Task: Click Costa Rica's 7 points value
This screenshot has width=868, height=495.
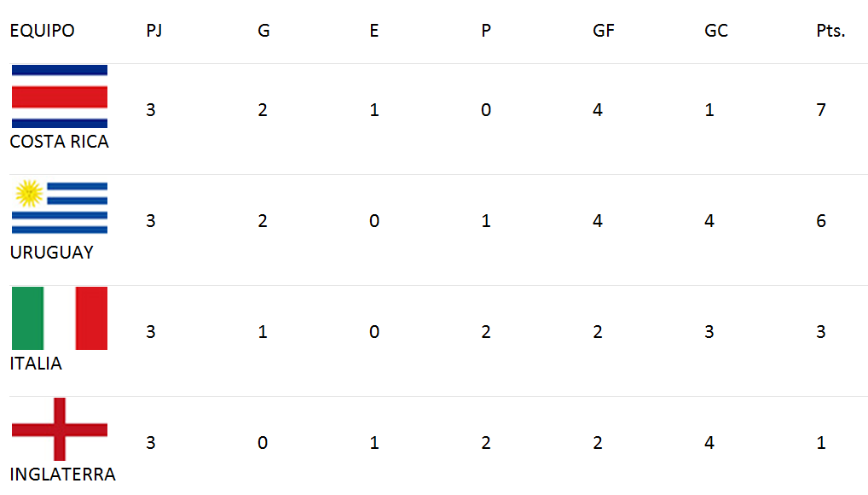Action: 821,110
